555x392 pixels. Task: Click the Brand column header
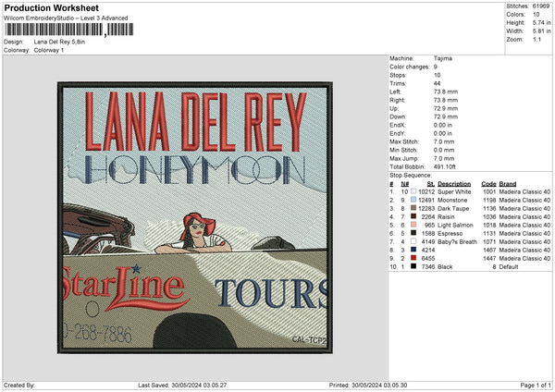508,184
